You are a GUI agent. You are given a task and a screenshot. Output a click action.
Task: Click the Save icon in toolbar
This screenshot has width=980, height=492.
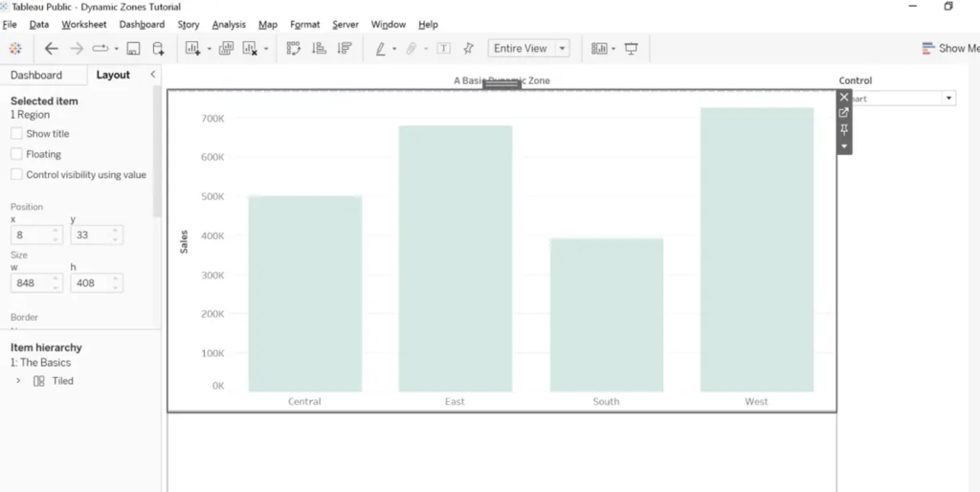(x=134, y=49)
